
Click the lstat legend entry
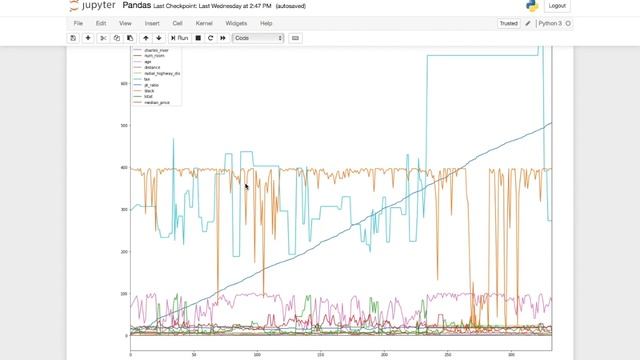[x=148, y=96]
